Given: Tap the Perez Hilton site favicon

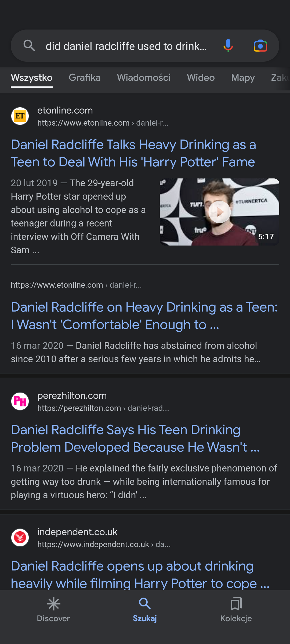Looking at the screenshot, I should pos(20,401).
